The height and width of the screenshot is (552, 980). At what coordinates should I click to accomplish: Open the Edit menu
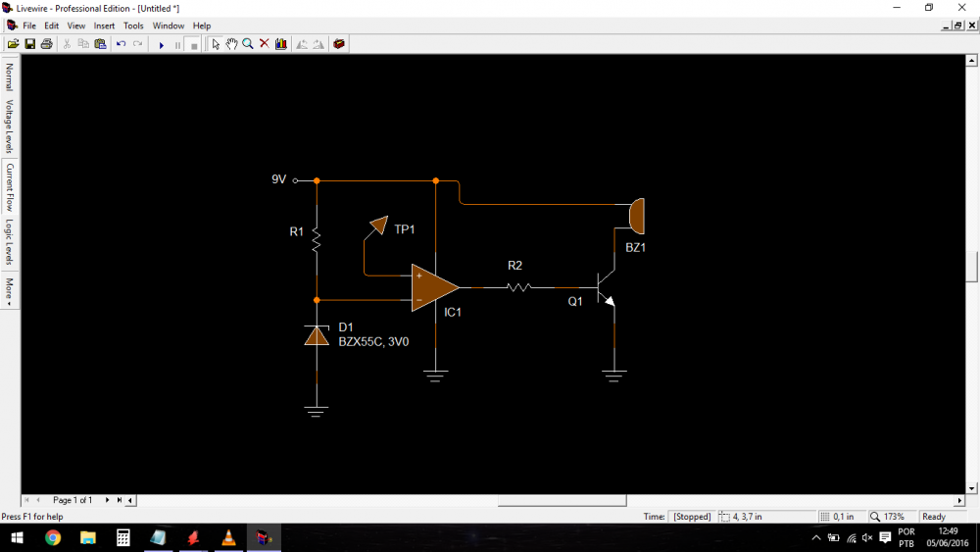pos(51,25)
